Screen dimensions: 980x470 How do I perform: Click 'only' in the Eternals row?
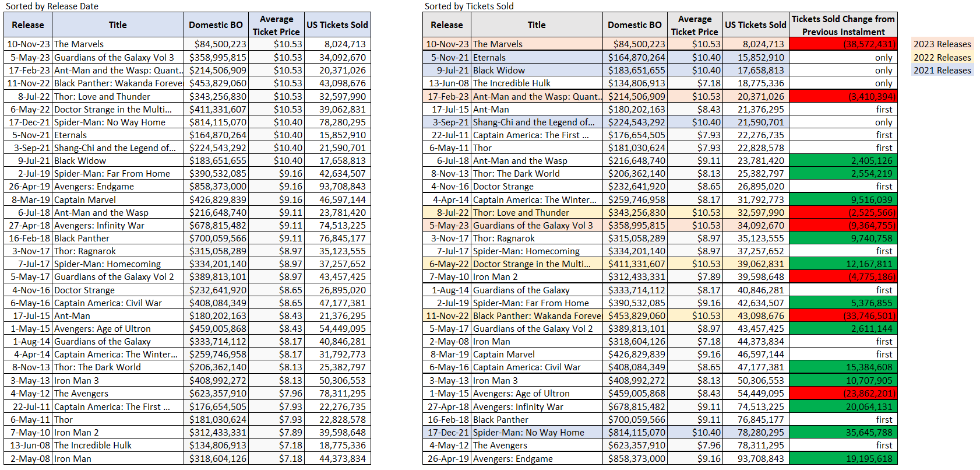[x=883, y=58]
